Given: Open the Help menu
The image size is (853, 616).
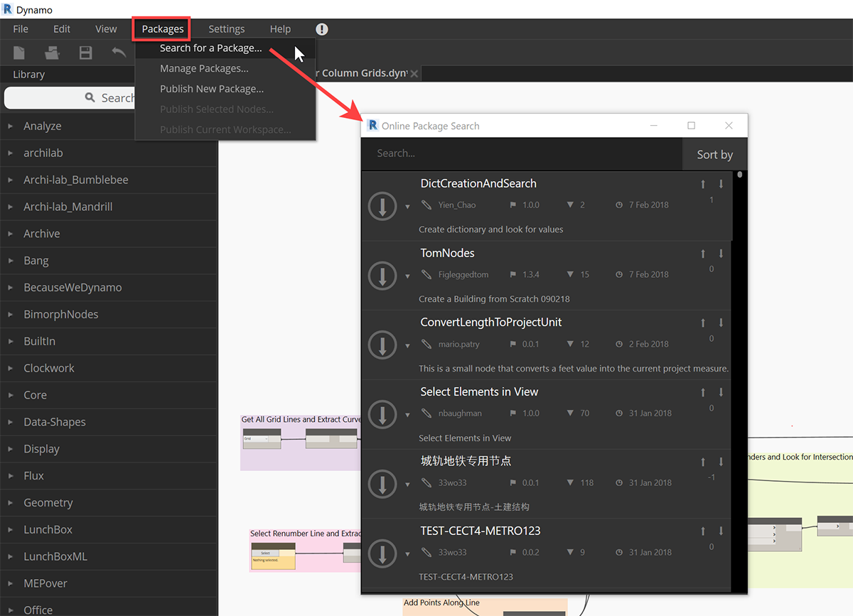Looking at the screenshot, I should click(280, 29).
